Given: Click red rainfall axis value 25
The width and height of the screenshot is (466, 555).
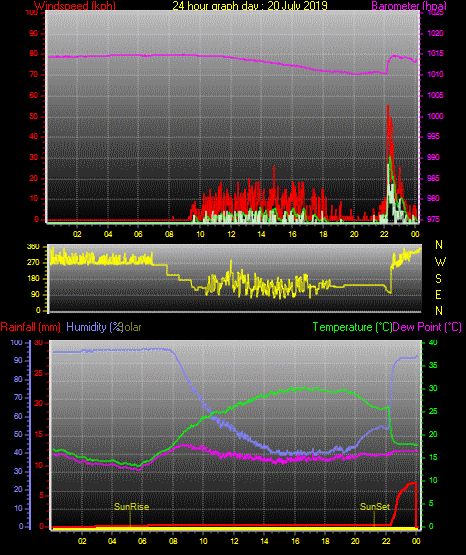Looking at the screenshot, I should point(39,373).
